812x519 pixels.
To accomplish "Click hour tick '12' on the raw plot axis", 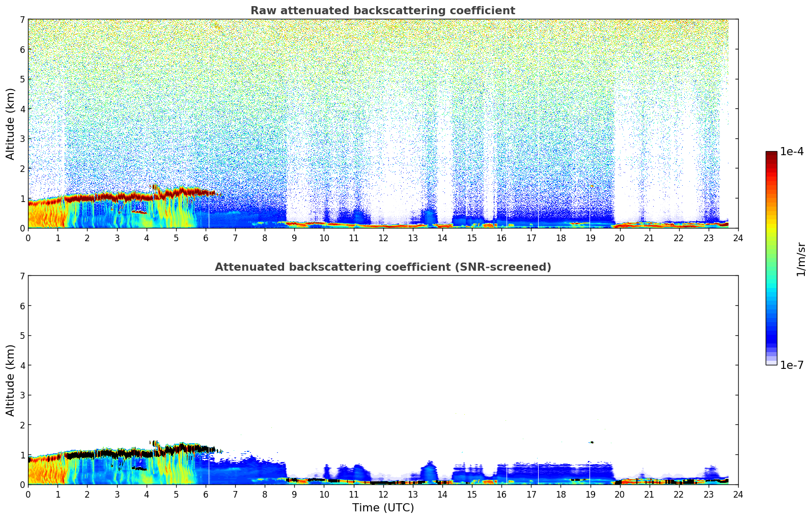I will tap(383, 238).
